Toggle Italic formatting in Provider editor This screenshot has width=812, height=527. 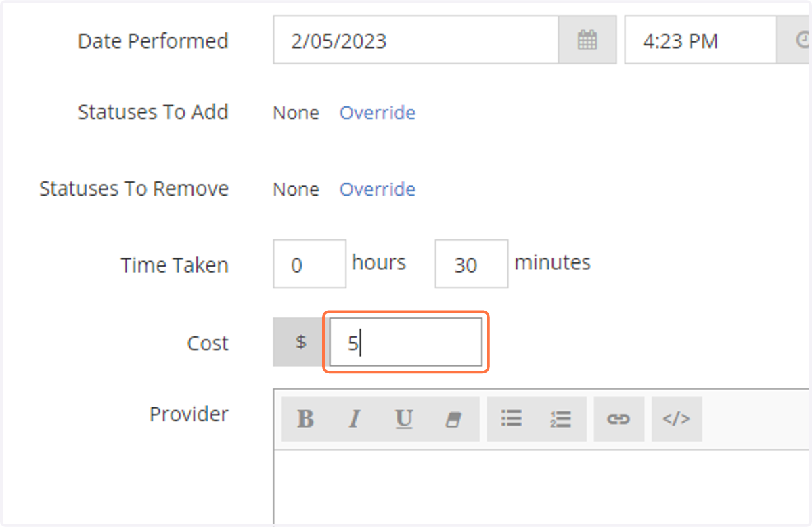tap(354, 419)
